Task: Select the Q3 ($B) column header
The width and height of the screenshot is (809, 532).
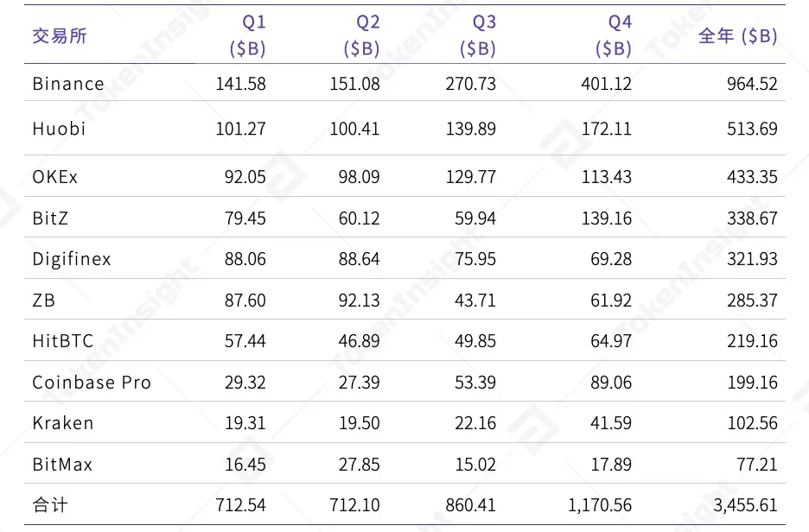Action: [478, 36]
